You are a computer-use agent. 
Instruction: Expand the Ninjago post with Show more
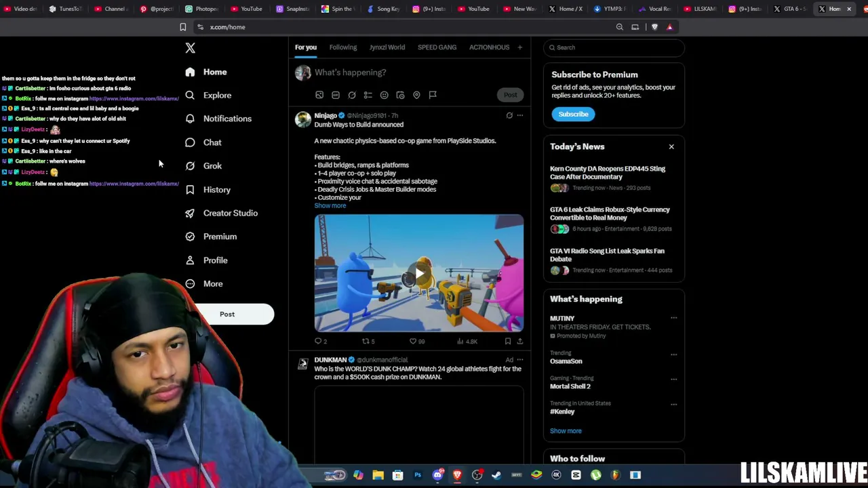tap(330, 206)
